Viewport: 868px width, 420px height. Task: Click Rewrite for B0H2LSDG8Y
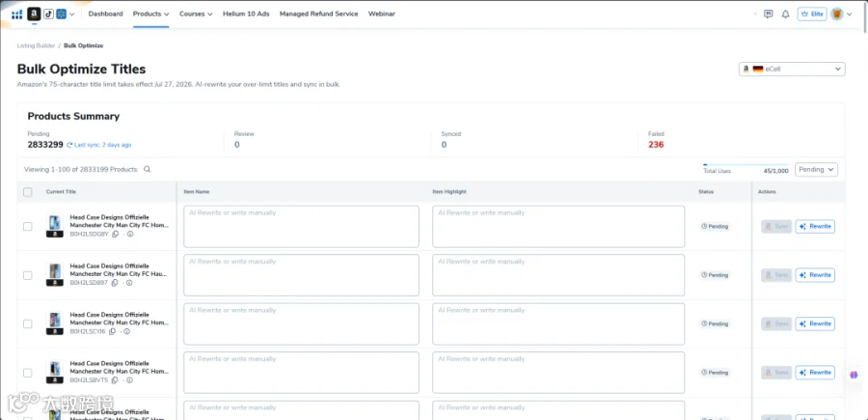pos(815,226)
